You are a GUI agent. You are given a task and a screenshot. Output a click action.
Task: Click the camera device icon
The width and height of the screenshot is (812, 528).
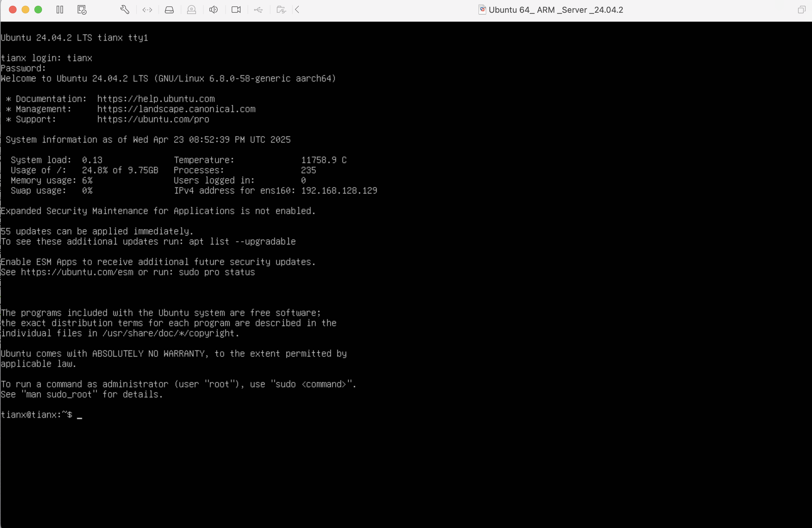236,10
